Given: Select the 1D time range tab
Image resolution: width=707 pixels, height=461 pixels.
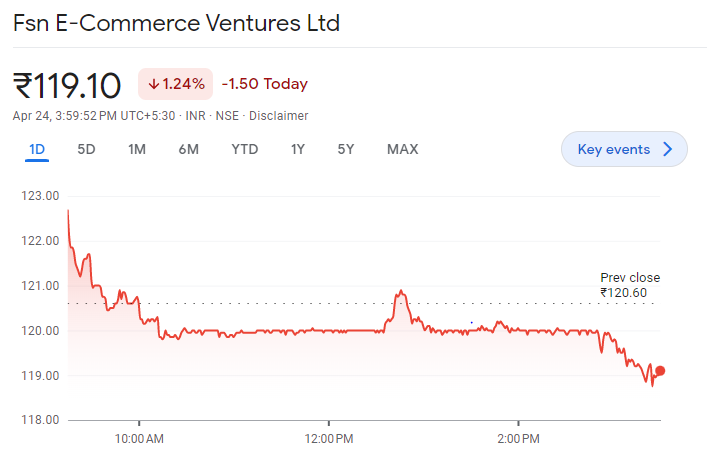Looking at the screenshot, I should tap(37, 150).
